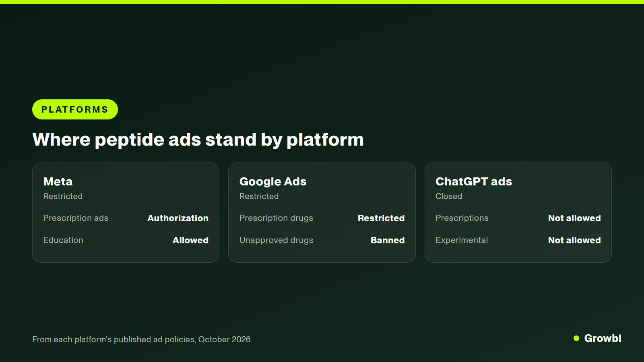The image size is (644, 362).
Task: Click 'Not allowed' value for Experimental
Action: [574, 240]
